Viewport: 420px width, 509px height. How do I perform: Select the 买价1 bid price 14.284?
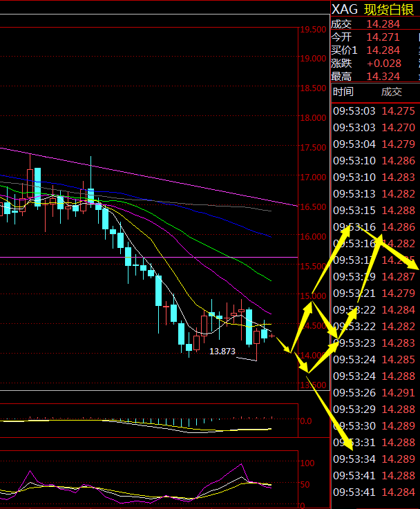[383, 50]
